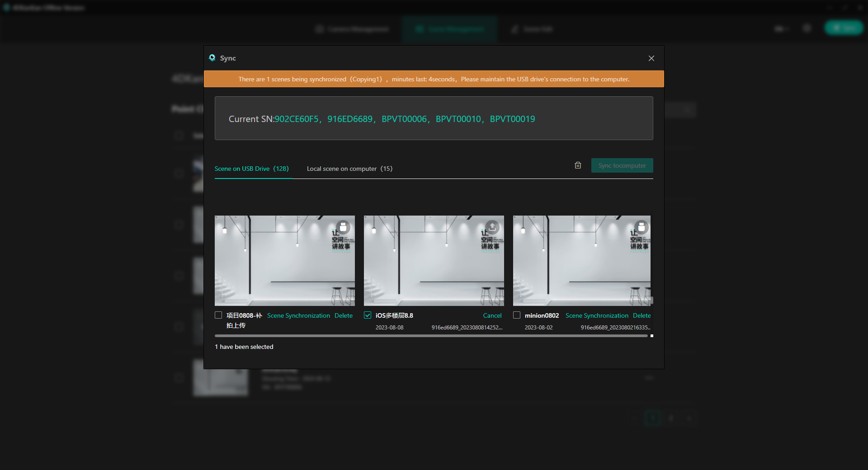The image size is (868, 470).
Task: Delete the minion0802 scene
Action: coord(642,315)
